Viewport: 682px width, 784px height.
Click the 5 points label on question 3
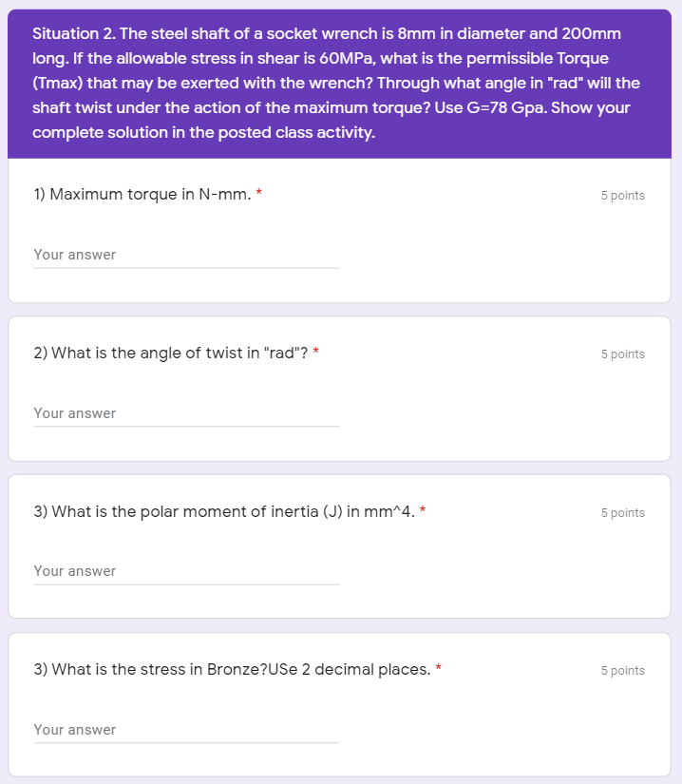click(x=620, y=512)
